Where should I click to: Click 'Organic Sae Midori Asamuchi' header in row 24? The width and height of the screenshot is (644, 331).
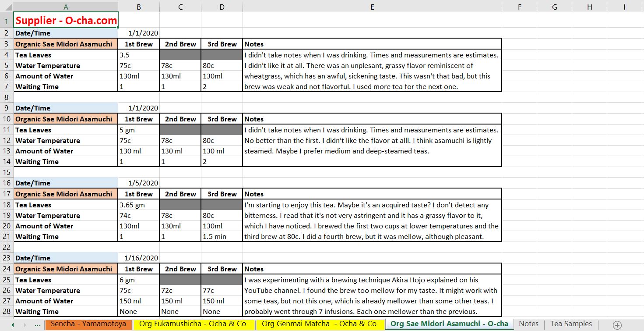66,269
